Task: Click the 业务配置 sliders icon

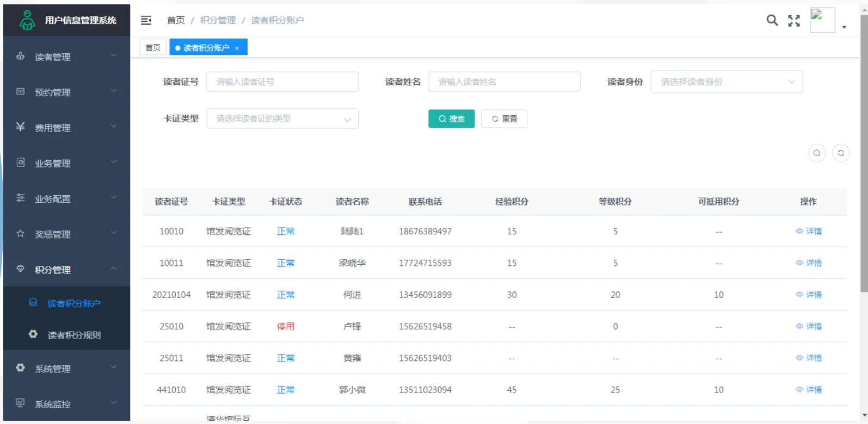Action: tap(21, 198)
